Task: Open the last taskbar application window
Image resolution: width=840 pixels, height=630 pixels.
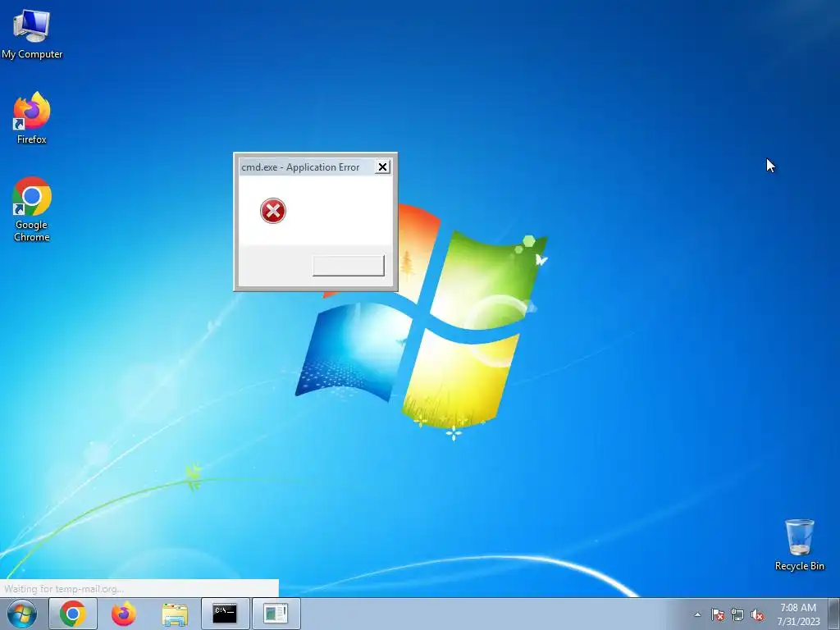Action: pos(276,614)
